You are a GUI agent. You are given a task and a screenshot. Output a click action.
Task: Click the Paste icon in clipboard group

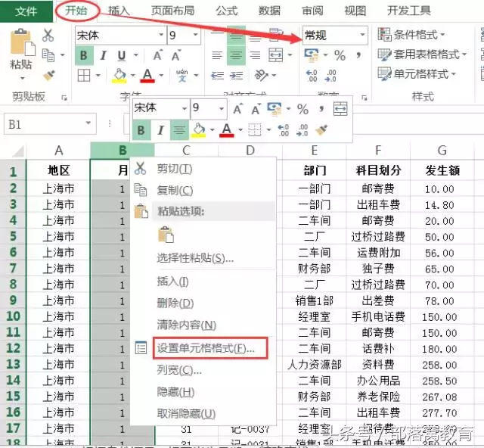22,43
